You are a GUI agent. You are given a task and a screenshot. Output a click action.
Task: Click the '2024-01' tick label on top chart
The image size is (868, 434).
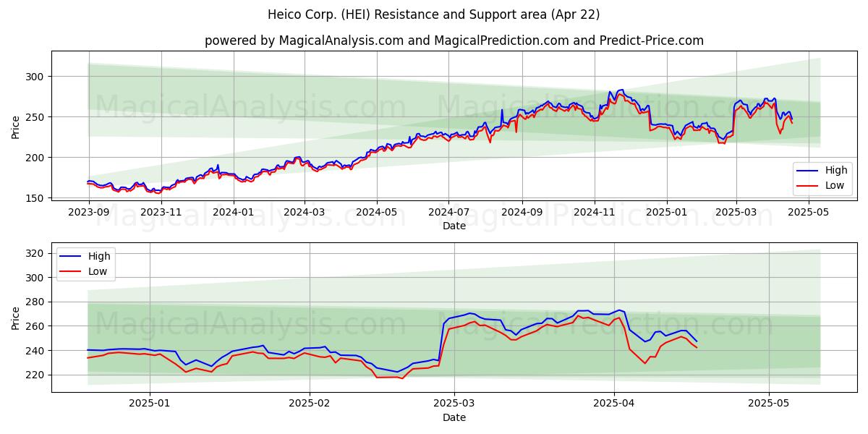pyautogui.click(x=233, y=213)
